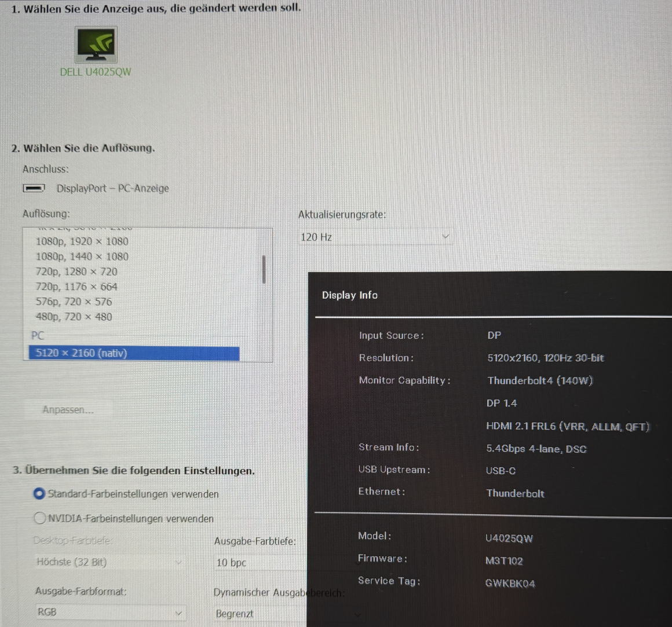
Task: Select 5120 × 2160 (nativ) resolution
Action: (134, 353)
